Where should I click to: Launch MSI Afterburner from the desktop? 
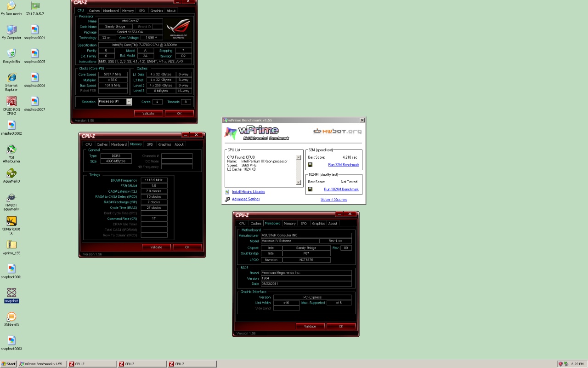pos(11,149)
